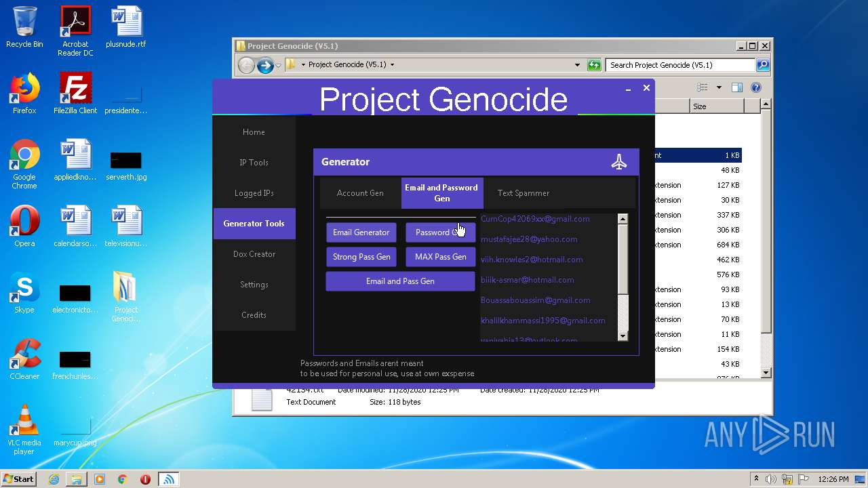Open Windows Explorer from the taskbar
This screenshot has width=868, height=488.
click(77, 479)
